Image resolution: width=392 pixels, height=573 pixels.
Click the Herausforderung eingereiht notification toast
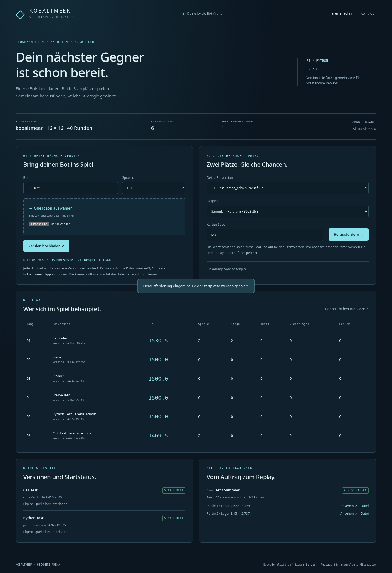click(196, 286)
